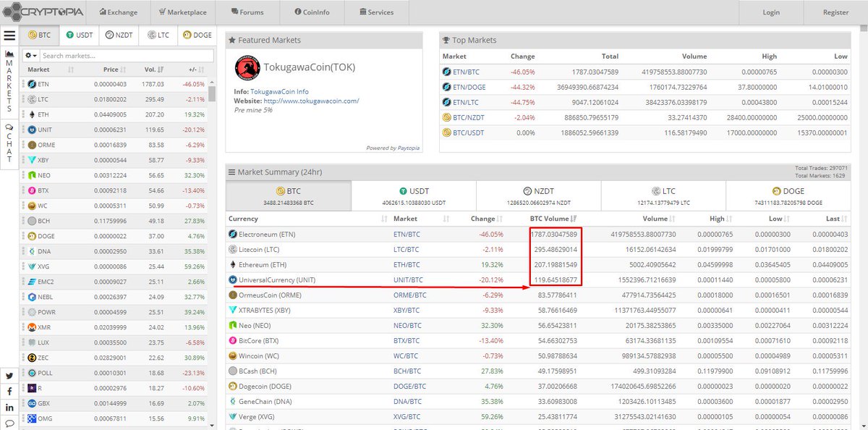Select the ZEC coin icon in sidebar list
Screen dimensions: 868x430
tap(32, 358)
